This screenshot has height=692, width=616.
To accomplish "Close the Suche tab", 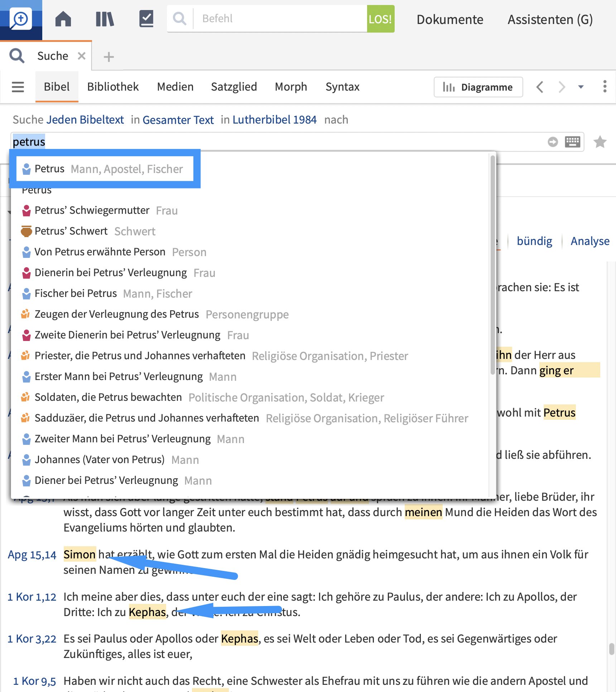I will coord(82,56).
